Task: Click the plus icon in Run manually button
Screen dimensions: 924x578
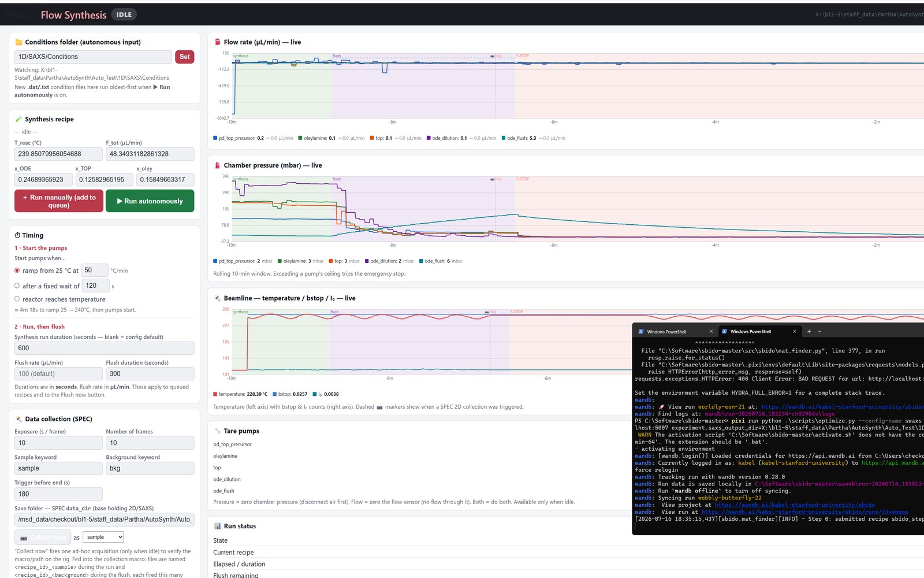Action: pyautogui.click(x=25, y=198)
